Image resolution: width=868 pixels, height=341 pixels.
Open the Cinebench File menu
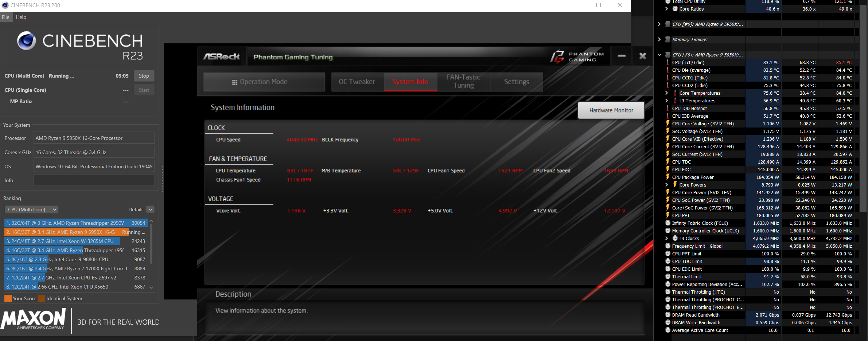[6, 17]
